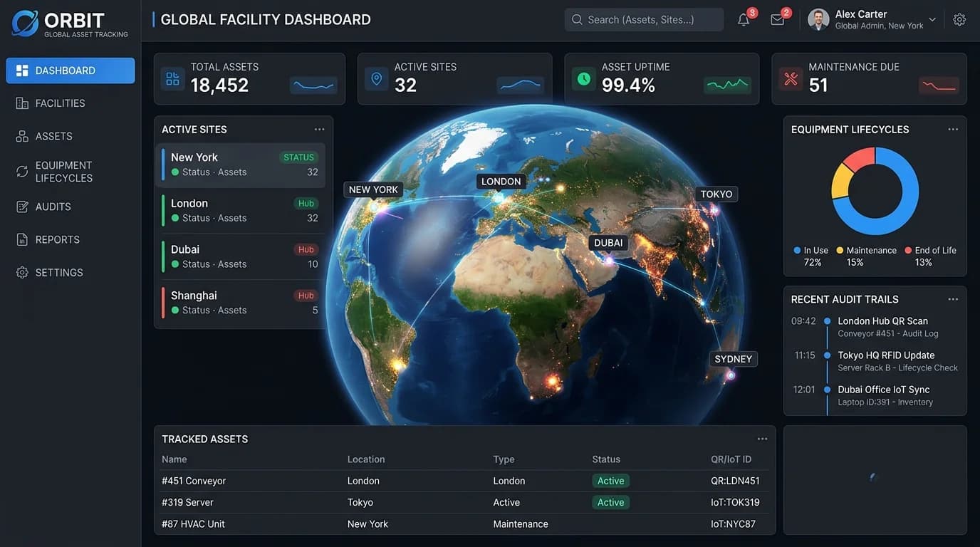Open the mail inbox icon

coord(777,20)
